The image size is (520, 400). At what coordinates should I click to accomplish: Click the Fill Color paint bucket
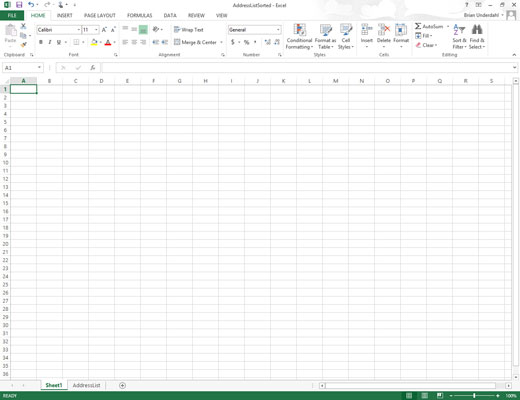click(94, 42)
